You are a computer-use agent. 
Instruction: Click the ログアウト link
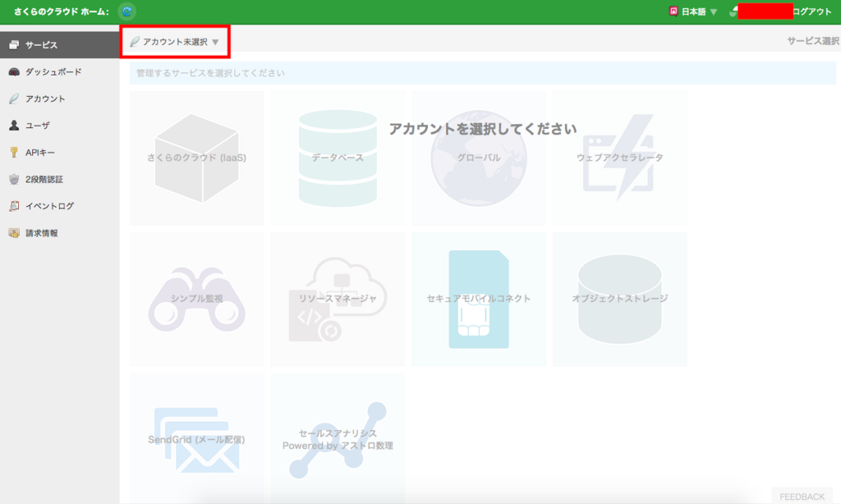[x=811, y=11]
